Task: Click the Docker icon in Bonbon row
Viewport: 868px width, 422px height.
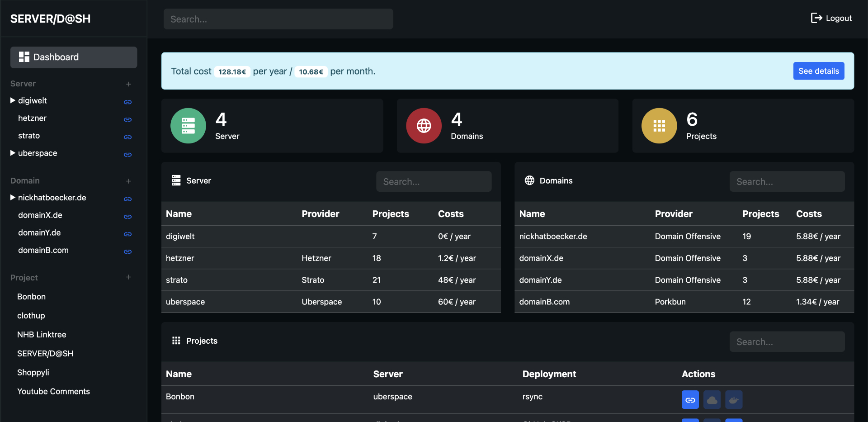Action: 733,400
